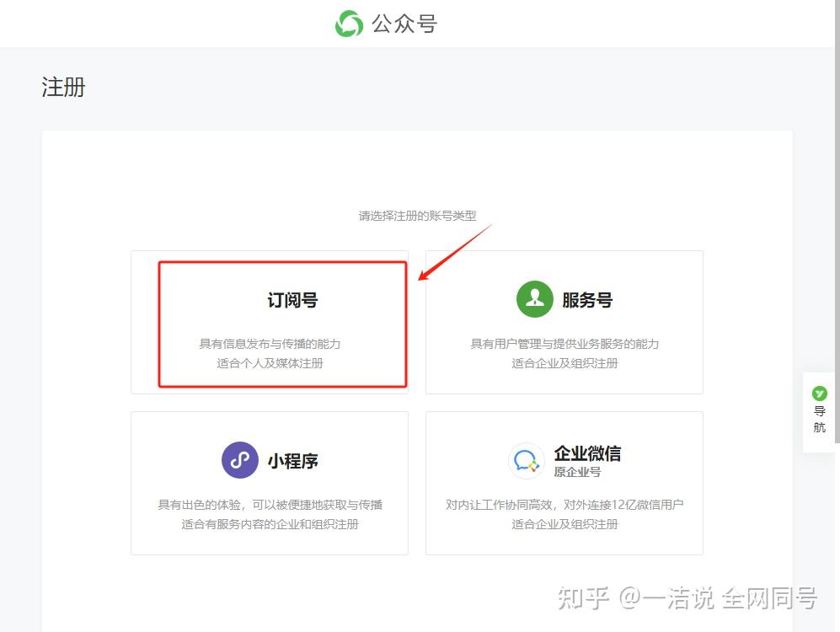Click the purple 小程序 icon
The height and width of the screenshot is (632, 840).
pos(240,460)
